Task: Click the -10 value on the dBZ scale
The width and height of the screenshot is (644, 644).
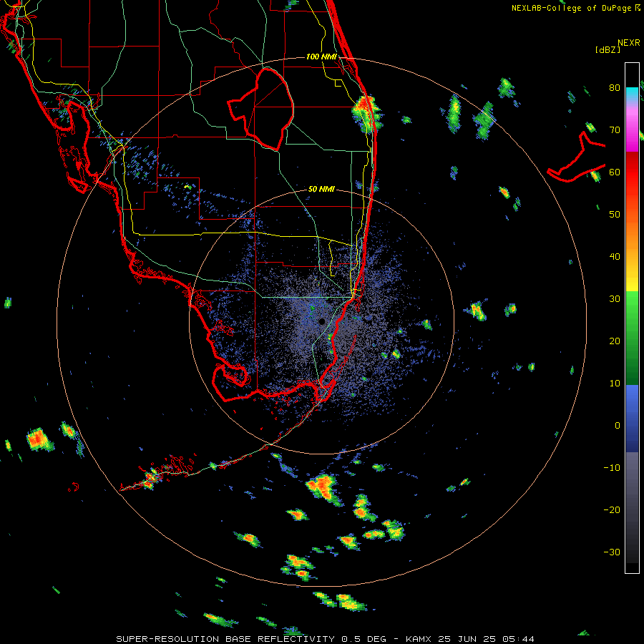Action: pos(612,467)
